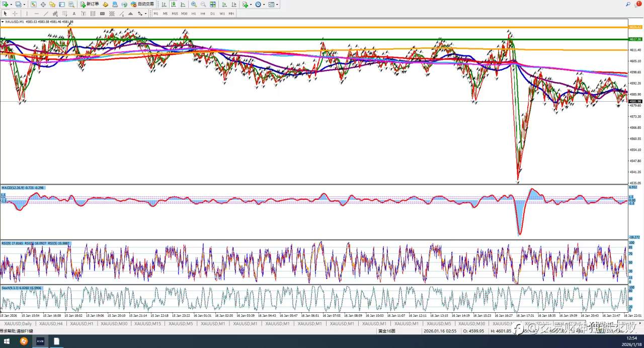Select the Text Label tool

tap(83, 14)
